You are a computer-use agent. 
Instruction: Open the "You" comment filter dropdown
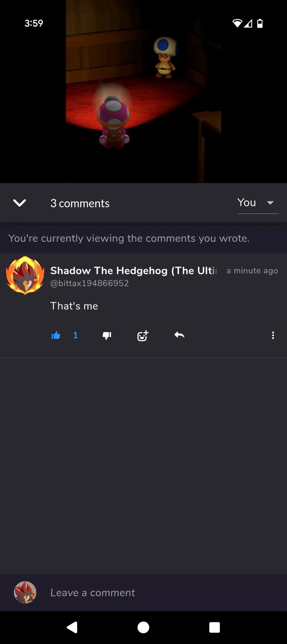[x=258, y=203]
